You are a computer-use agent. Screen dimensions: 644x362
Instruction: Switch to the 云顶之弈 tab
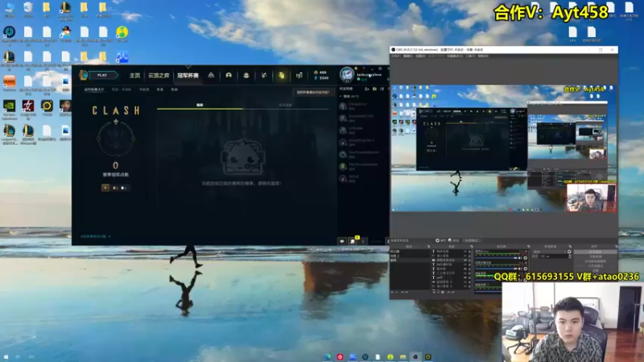(159, 76)
